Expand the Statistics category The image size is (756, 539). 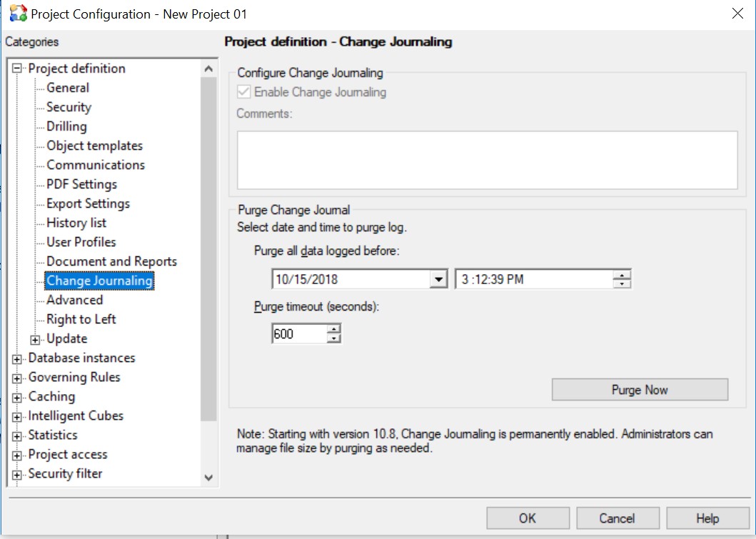tap(17, 435)
